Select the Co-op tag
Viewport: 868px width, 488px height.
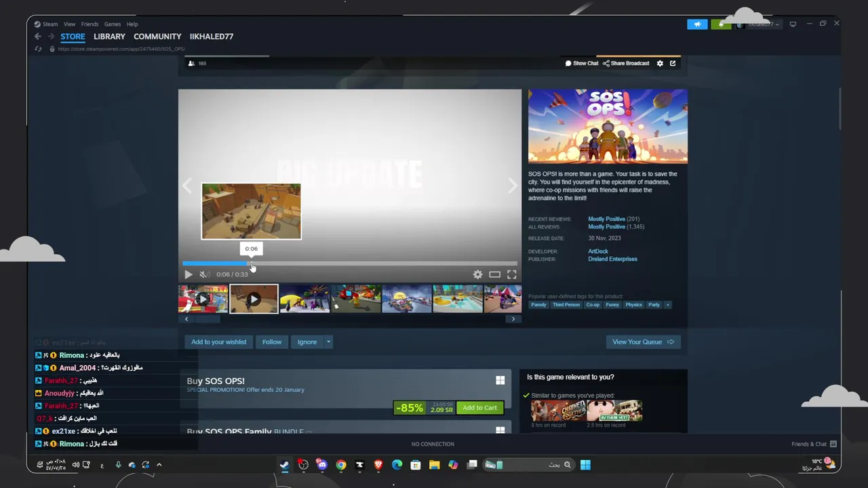tap(593, 305)
